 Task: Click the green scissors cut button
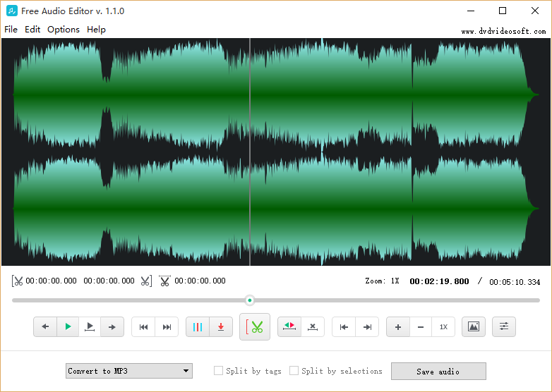[255, 326]
